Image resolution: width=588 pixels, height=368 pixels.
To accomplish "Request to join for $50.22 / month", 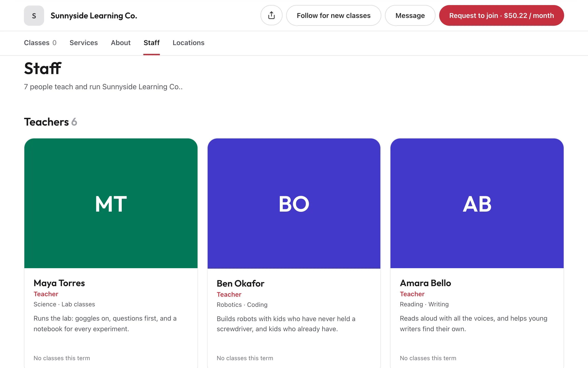I will 501,15.
